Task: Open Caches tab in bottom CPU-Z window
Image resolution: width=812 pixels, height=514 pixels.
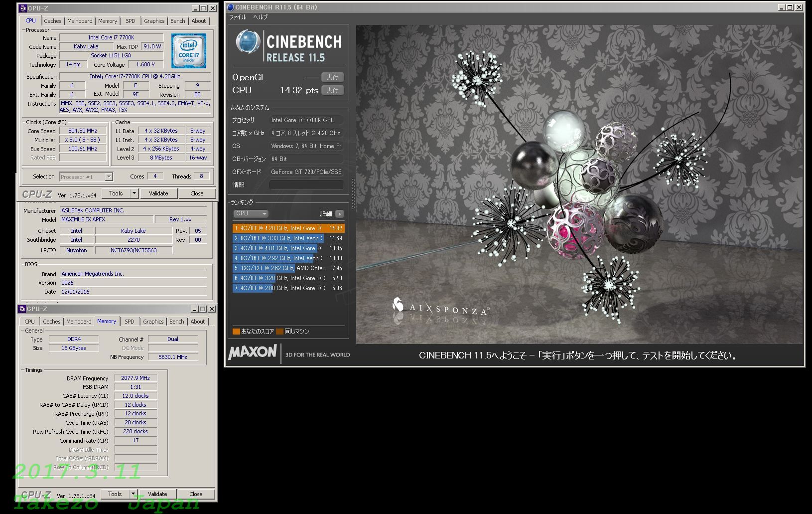Action: point(51,322)
